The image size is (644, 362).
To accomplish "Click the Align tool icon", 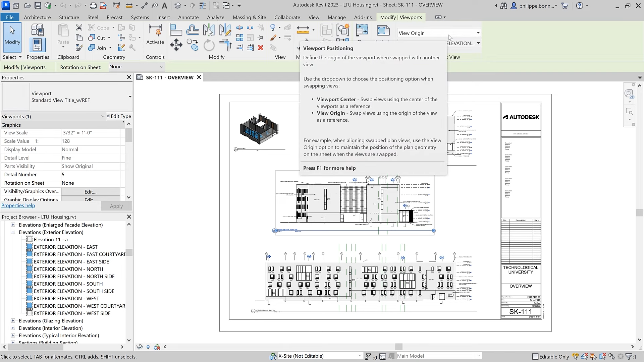I will pyautogui.click(x=176, y=30).
